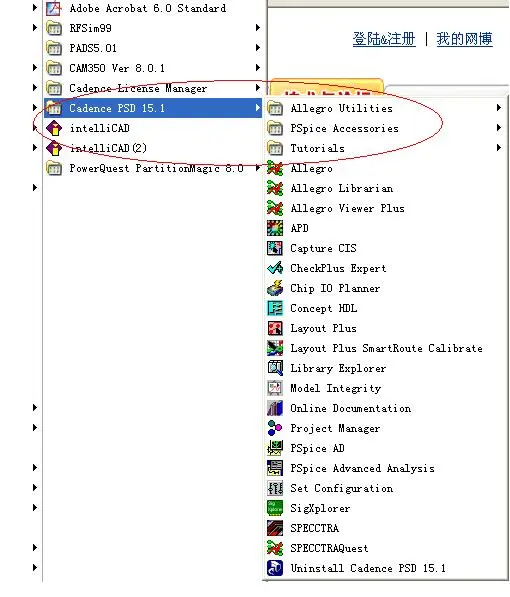Click the Set Configuration sliders icon
This screenshot has height=597, width=510.
pos(275,488)
